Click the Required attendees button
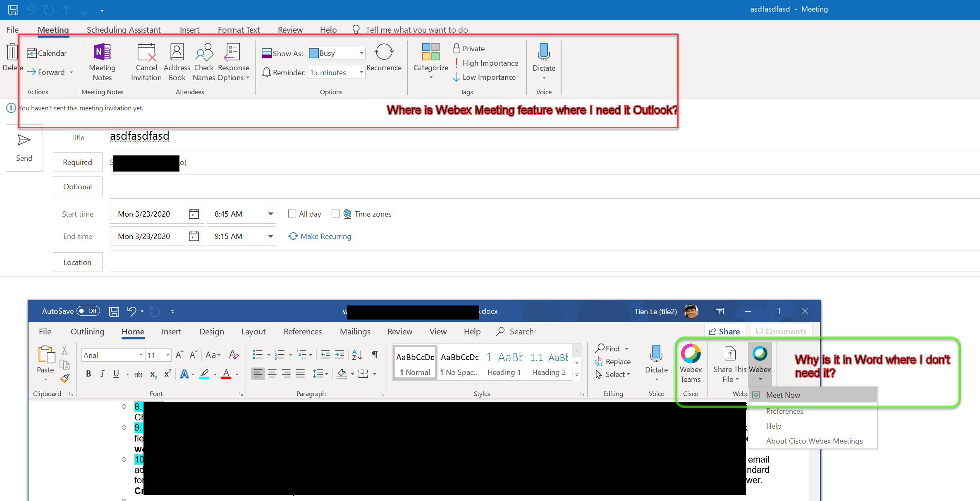Viewport: 980px width, 501px height. [x=77, y=162]
